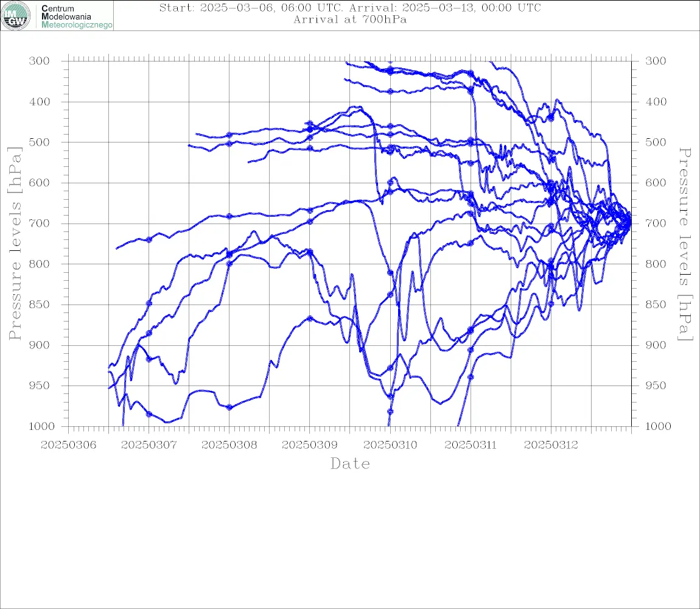Click the date label 20250310

pyautogui.click(x=390, y=445)
